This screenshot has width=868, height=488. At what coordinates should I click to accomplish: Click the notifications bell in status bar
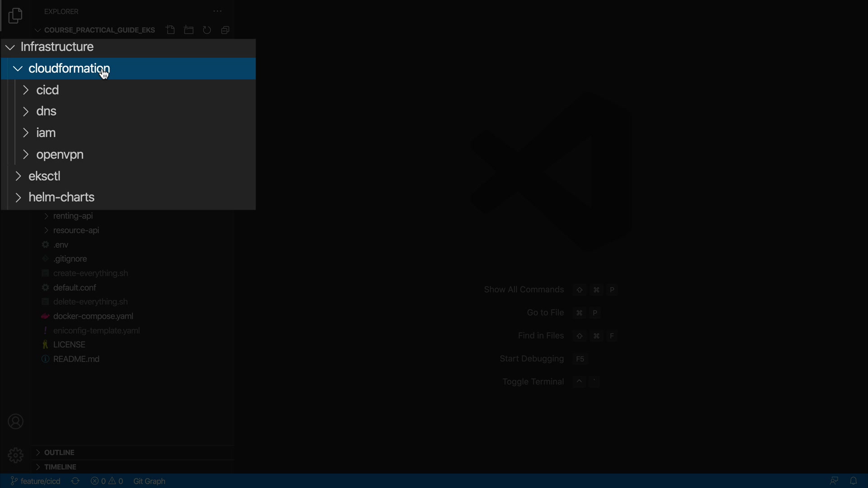tap(853, 481)
